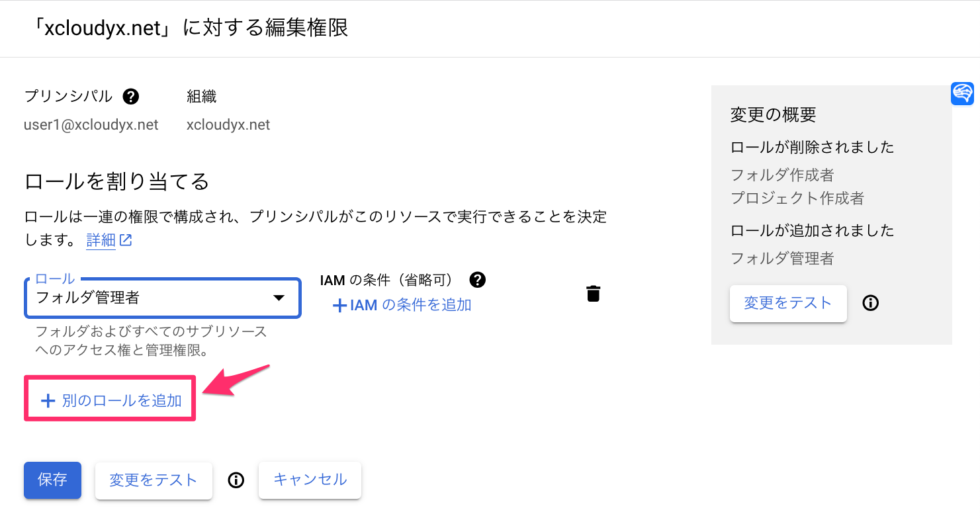Image resolution: width=980 pixels, height=520 pixels.
Task: Delete the フォルダ管理者 role with the trash icon
Action: pos(593,293)
